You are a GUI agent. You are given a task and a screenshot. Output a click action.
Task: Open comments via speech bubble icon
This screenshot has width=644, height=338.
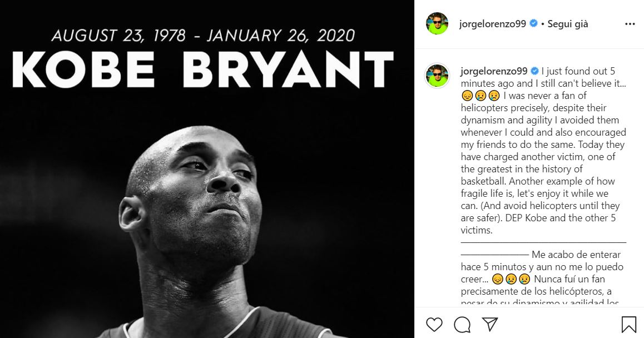pyautogui.click(x=462, y=325)
